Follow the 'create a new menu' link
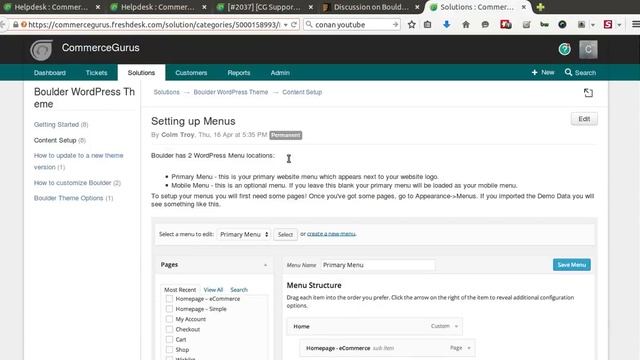The height and width of the screenshot is (360, 640). tap(331, 234)
